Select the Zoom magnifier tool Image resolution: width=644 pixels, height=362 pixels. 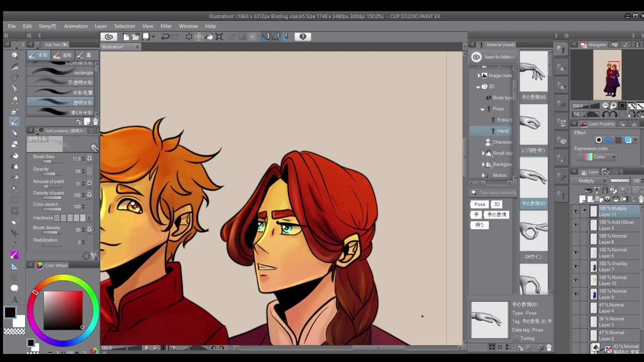15,55
